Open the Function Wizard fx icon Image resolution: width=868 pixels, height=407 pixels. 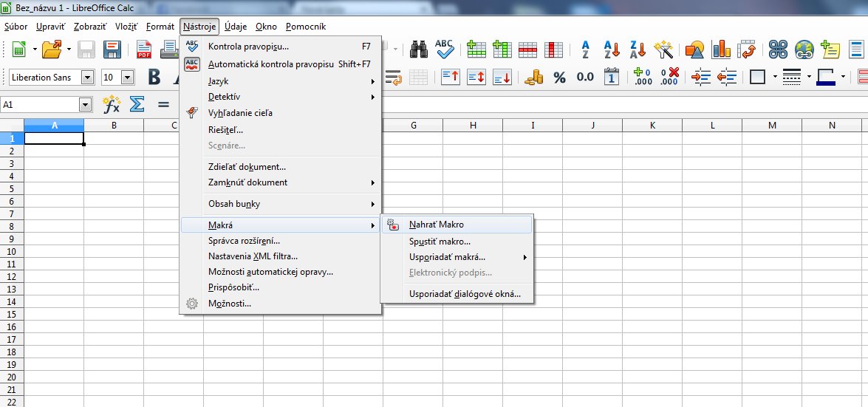(x=112, y=105)
